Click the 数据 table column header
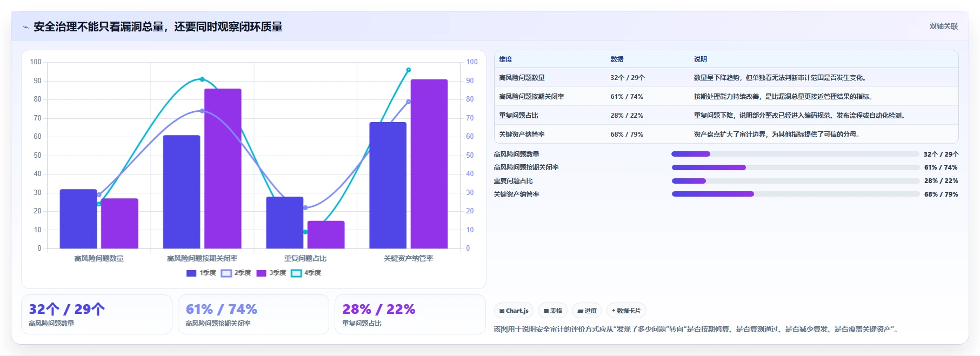This screenshot has width=980, height=356. (617, 59)
